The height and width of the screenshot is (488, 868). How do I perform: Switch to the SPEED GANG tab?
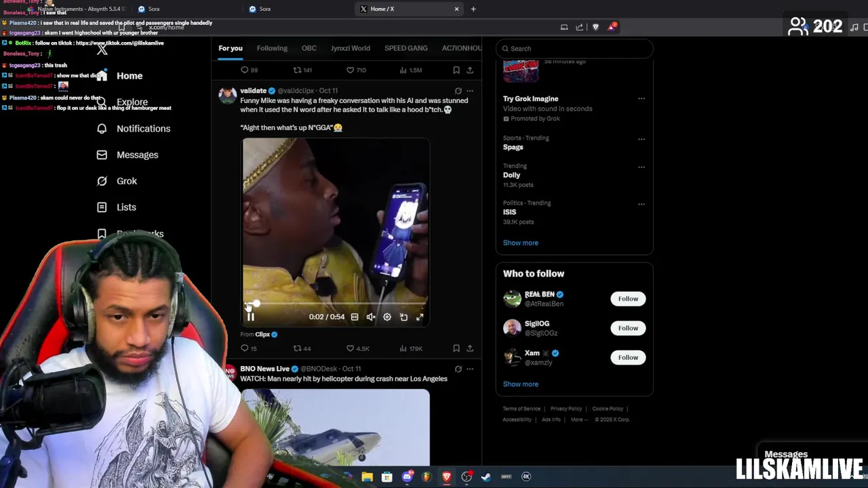[406, 48]
